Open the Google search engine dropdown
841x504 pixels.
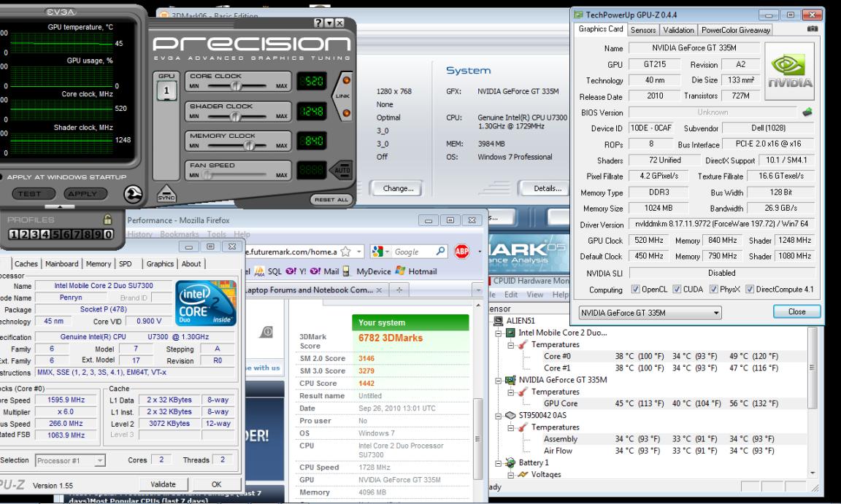pyautogui.click(x=387, y=251)
